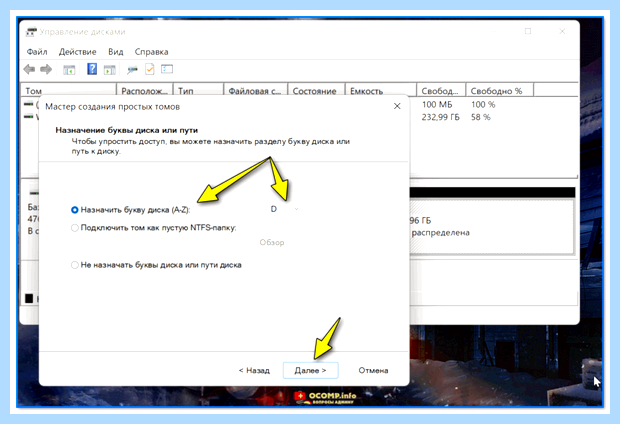Image resolution: width=620 pixels, height=424 pixels.
Task: Click the Обзор browse button
Action: click(272, 242)
